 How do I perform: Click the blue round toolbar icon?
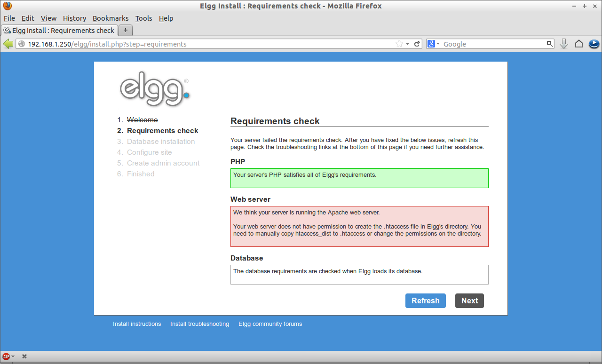[x=594, y=44]
